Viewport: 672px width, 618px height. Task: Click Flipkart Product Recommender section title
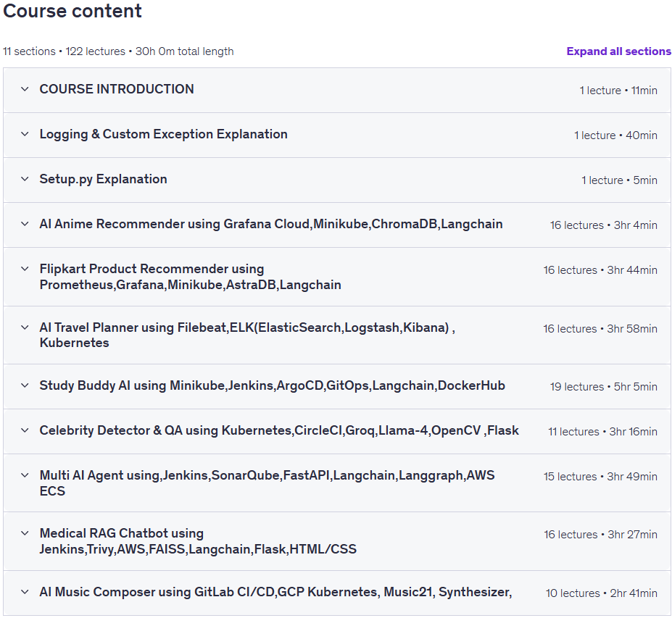click(190, 277)
